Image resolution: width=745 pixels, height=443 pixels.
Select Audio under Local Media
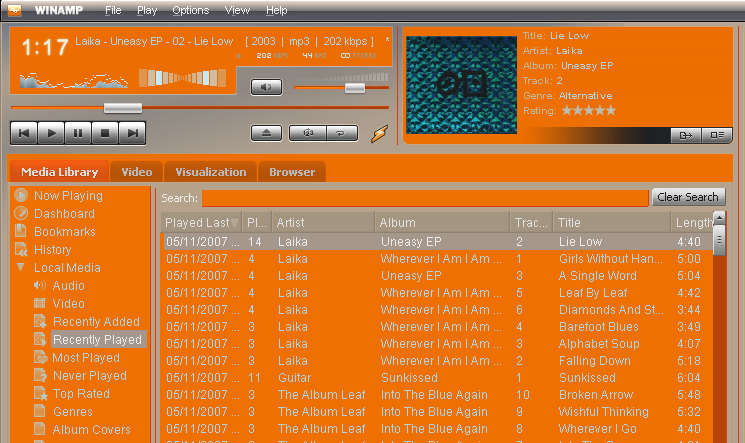(68, 285)
